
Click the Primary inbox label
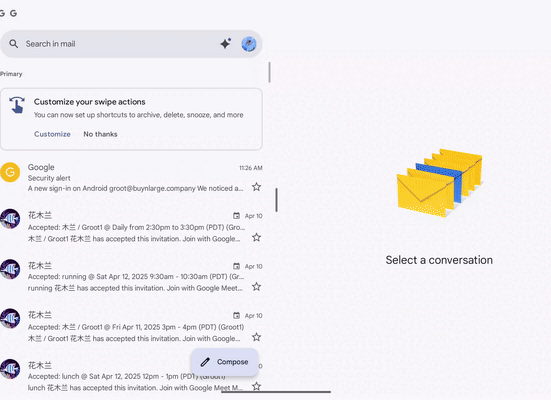[x=11, y=74]
